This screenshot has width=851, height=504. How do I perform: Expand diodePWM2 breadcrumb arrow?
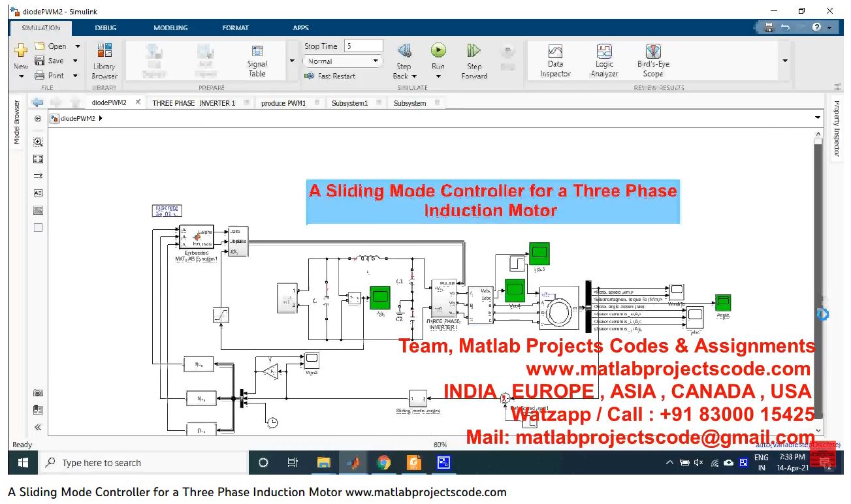tap(101, 119)
